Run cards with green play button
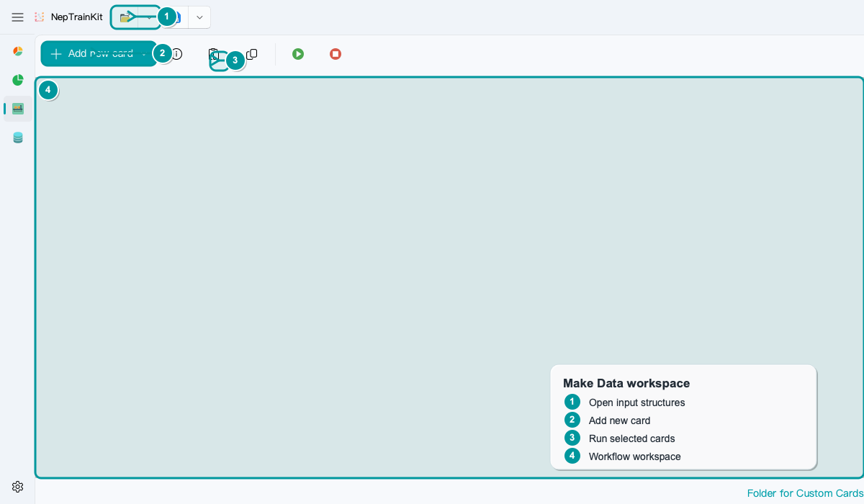The image size is (864, 504). click(298, 54)
